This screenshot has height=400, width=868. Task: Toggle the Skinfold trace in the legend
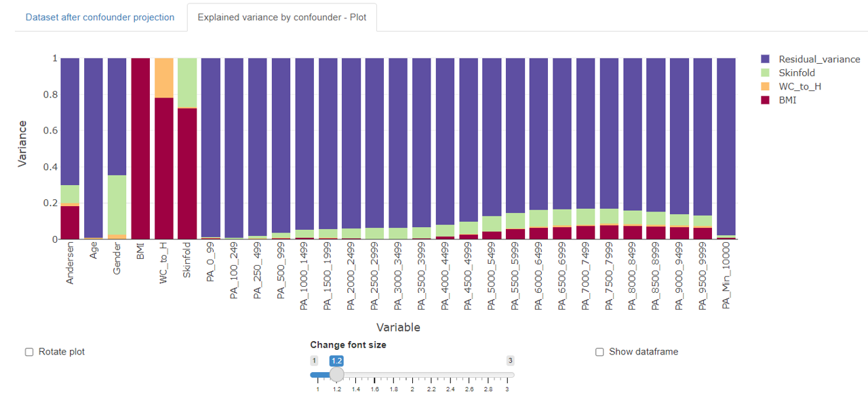pyautogui.click(x=796, y=73)
